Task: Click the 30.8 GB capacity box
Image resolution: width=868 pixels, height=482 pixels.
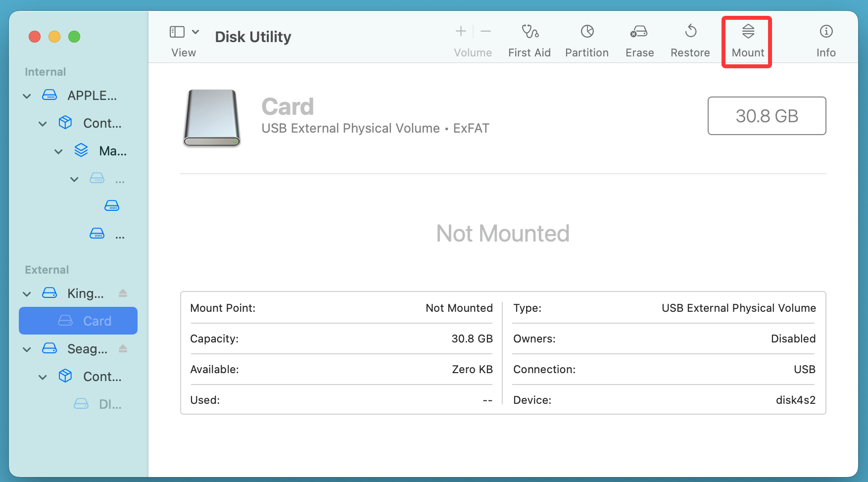Action: 767,116
